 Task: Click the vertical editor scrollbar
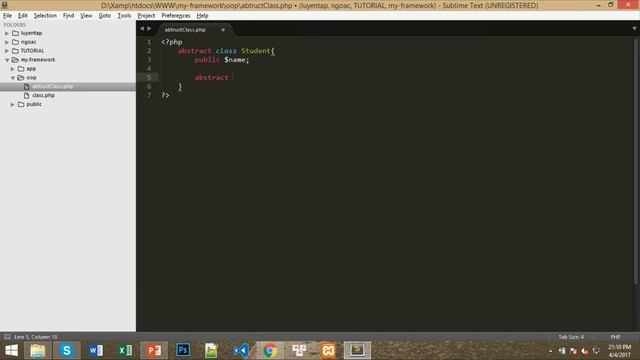pyautogui.click(x=636, y=161)
